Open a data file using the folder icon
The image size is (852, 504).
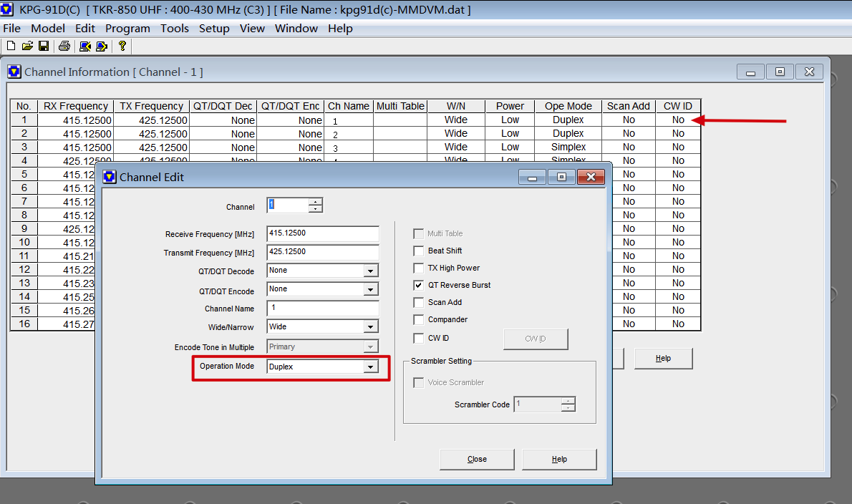point(27,46)
